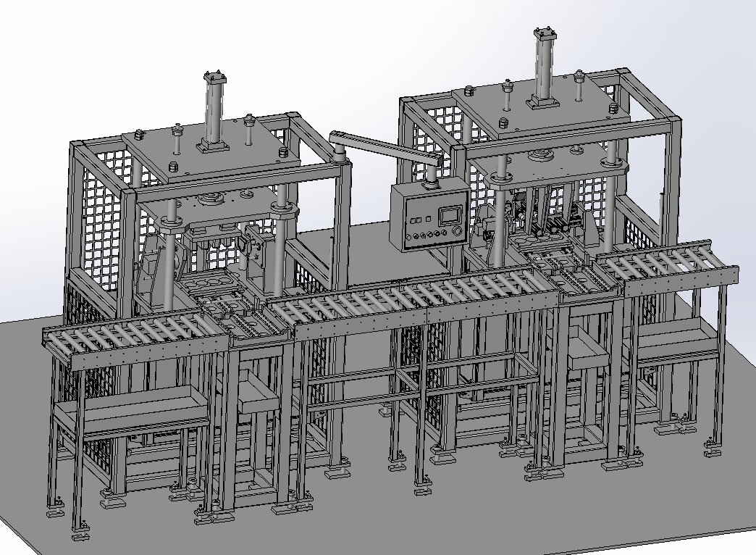Click the touchscreen display on the control panel
Viewport: 756px width, 555px height.
click(x=450, y=214)
